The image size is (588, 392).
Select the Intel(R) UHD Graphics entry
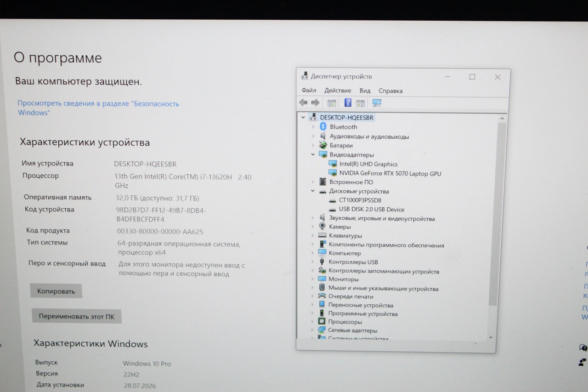[368, 164]
